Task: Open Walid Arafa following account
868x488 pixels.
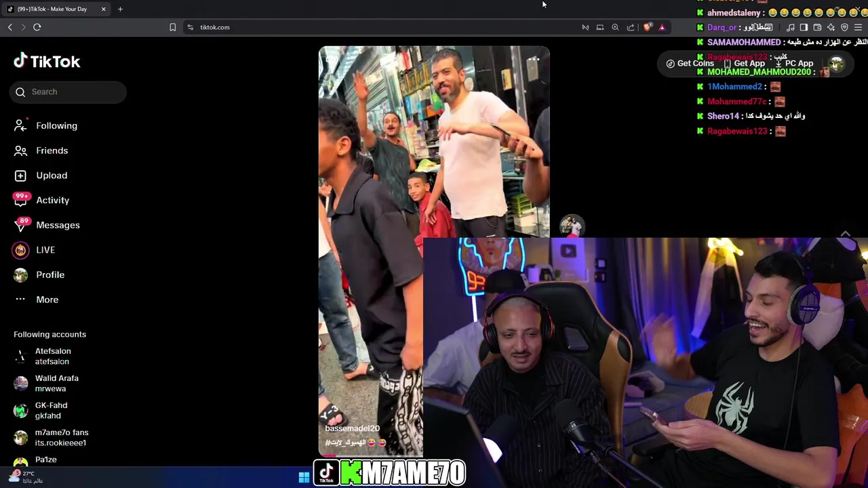Action: click(x=46, y=383)
